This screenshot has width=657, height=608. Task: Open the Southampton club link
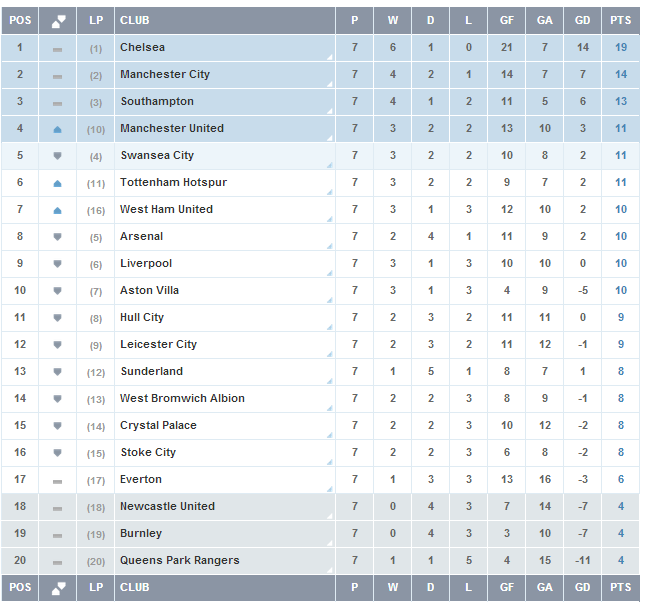tap(157, 101)
